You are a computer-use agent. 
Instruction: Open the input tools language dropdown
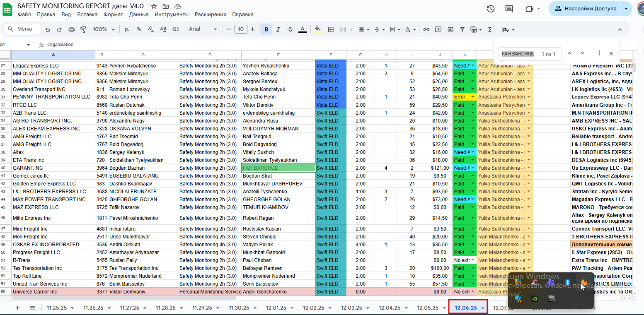coord(508,29)
